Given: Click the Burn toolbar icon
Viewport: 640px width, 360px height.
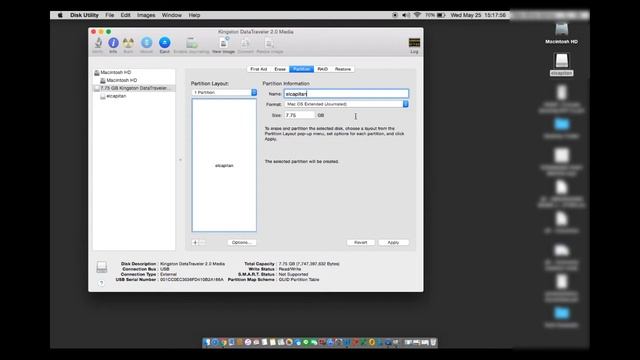Looking at the screenshot, I should (128, 43).
